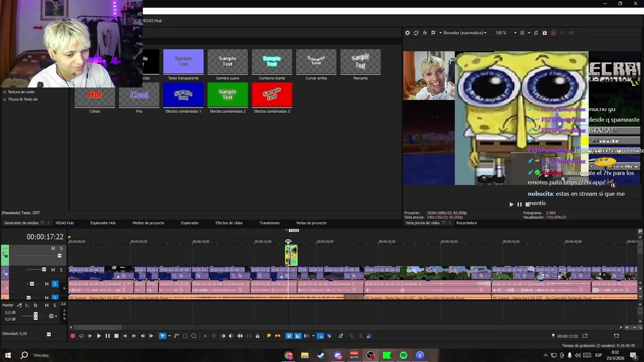Go to the start of the project
The height and width of the screenshot is (362, 644).
(x=125, y=336)
